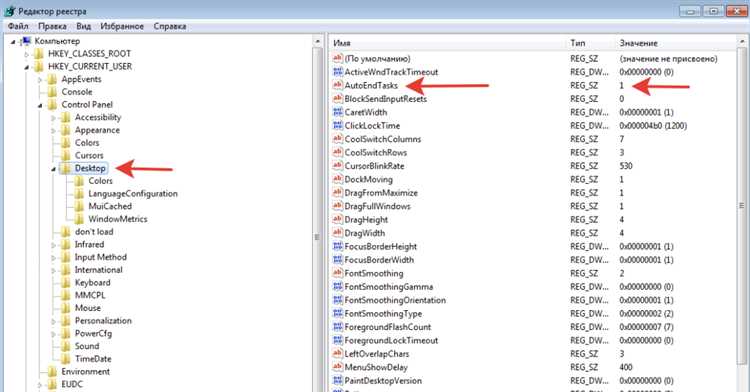The height and width of the screenshot is (392, 750).
Task: Click the FontSmoothing string icon
Action: (x=338, y=273)
